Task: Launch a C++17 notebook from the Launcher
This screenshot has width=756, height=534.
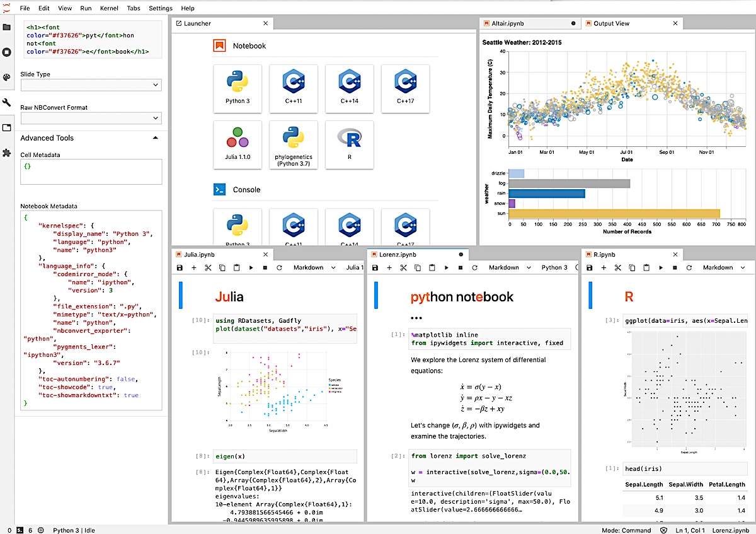Action: click(x=405, y=89)
